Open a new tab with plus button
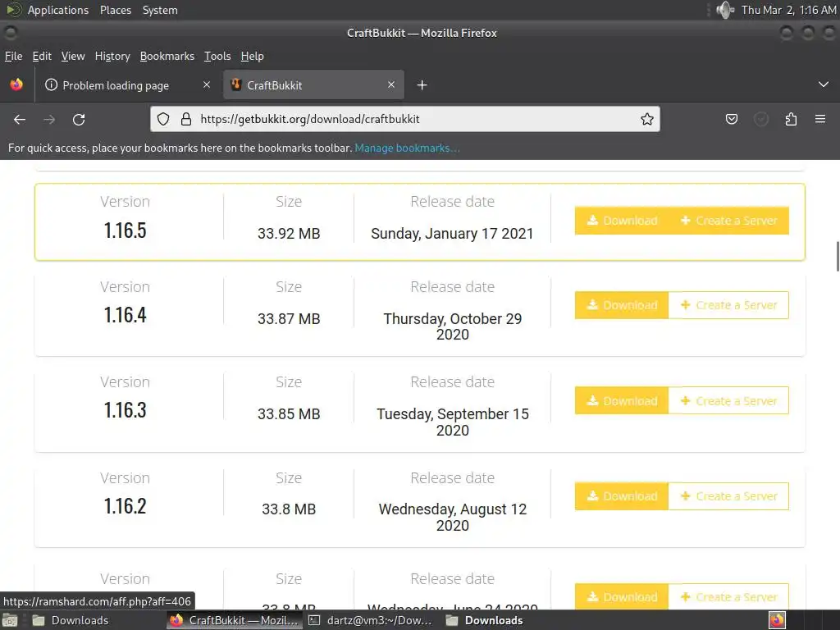840x630 pixels. click(422, 85)
